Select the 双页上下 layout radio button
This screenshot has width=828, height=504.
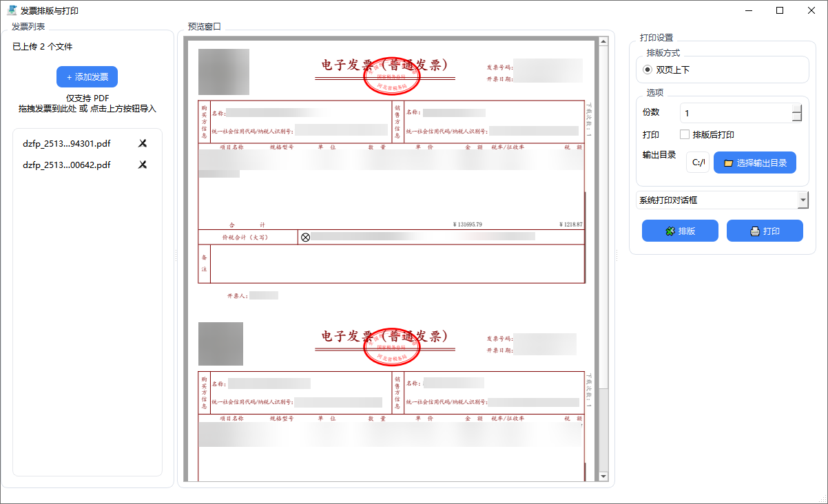tap(648, 70)
